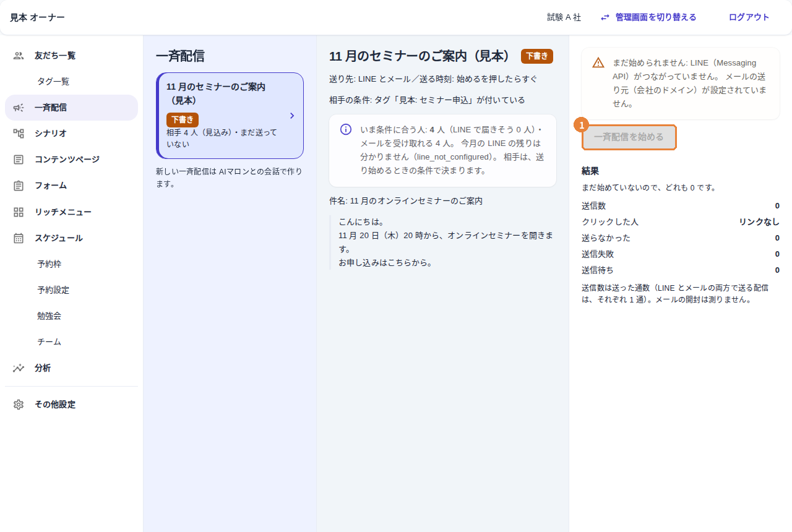Click the other settings gear icon
This screenshot has width=792, height=532.
(19, 405)
